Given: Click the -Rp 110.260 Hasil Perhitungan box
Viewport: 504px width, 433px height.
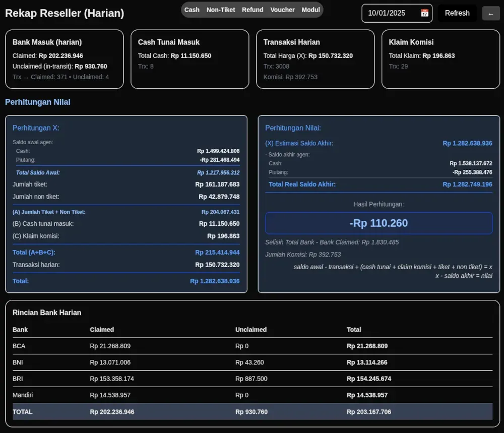Looking at the screenshot, I should click(379, 223).
